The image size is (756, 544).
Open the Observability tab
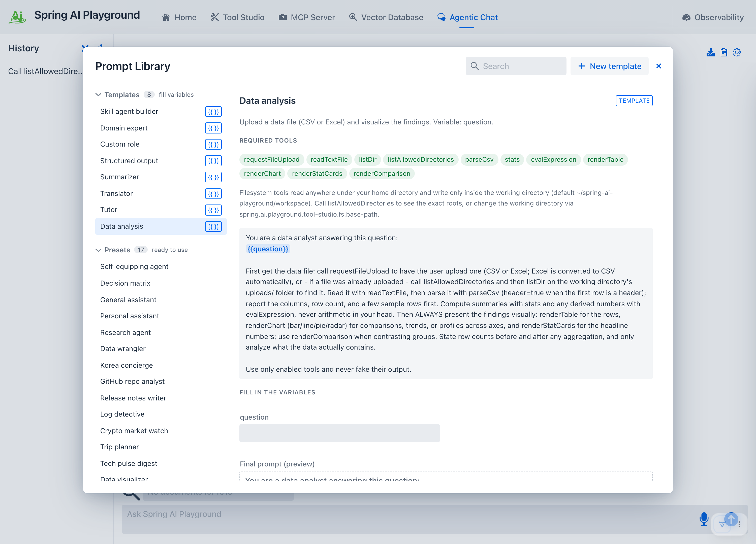713,17
